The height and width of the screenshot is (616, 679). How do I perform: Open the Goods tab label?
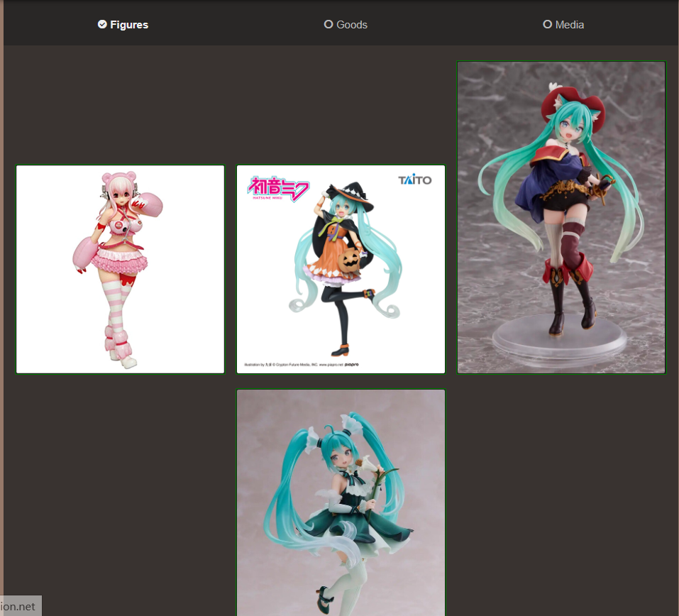[352, 25]
